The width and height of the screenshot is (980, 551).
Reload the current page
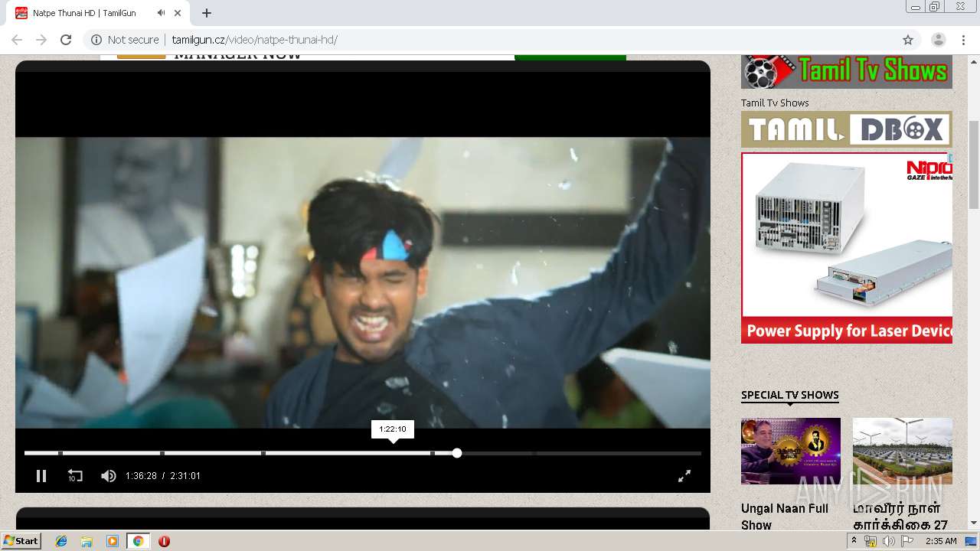pyautogui.click(x=66, y=40)
